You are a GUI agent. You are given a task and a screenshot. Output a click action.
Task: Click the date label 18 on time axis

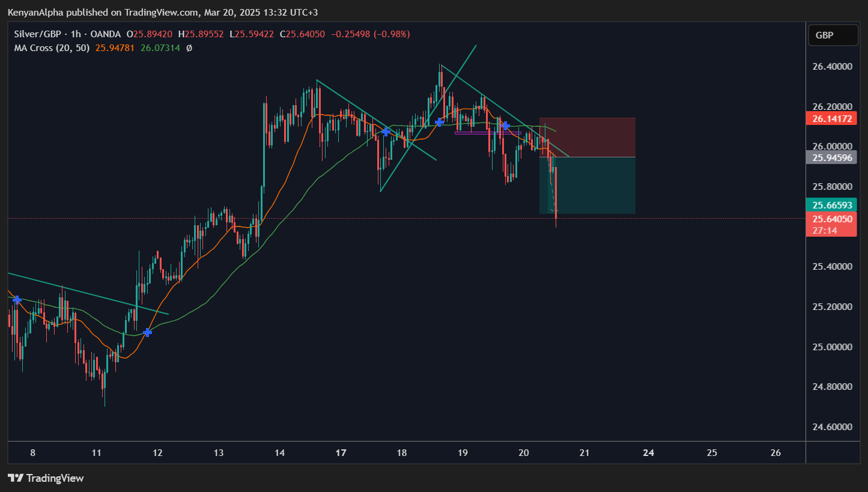[x=401, y=452]
